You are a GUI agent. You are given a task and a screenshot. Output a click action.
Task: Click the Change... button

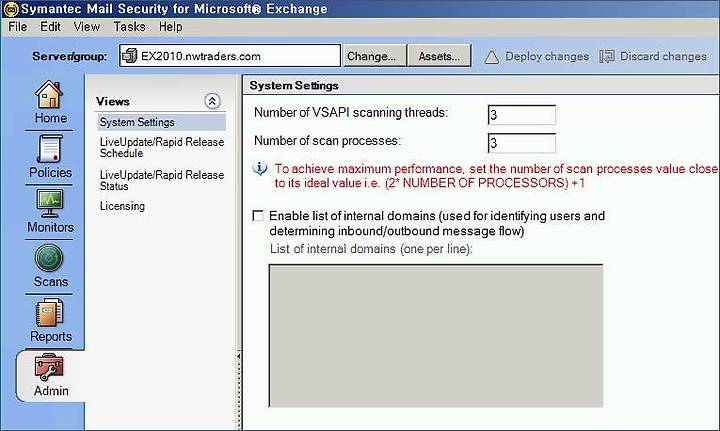(x=374, y=56)
